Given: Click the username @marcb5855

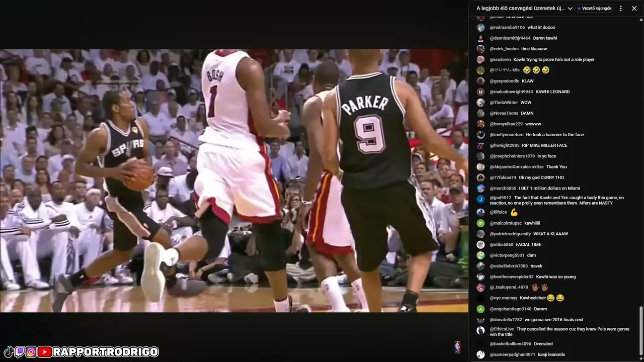Looking at the screenshot, I should 503,188.
